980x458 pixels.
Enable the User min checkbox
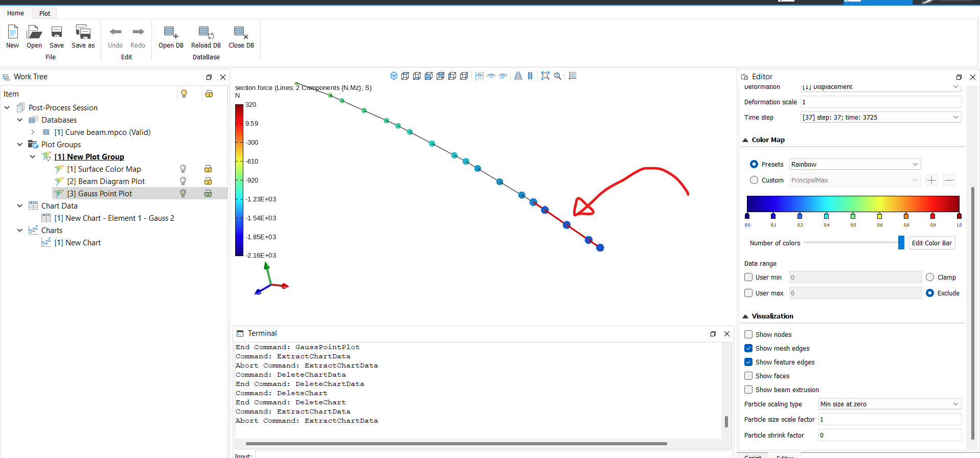tap(748, 277)
